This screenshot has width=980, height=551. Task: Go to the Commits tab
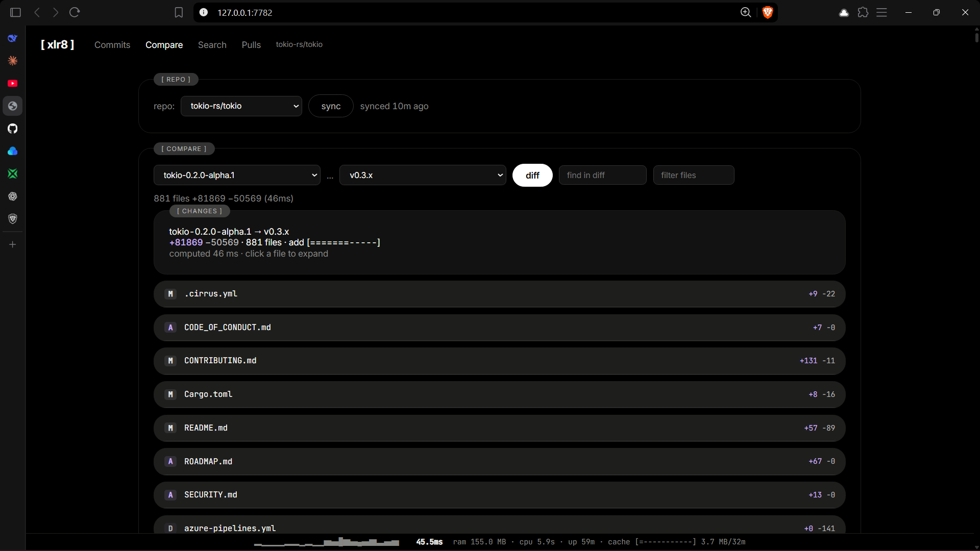pos(112,45)
